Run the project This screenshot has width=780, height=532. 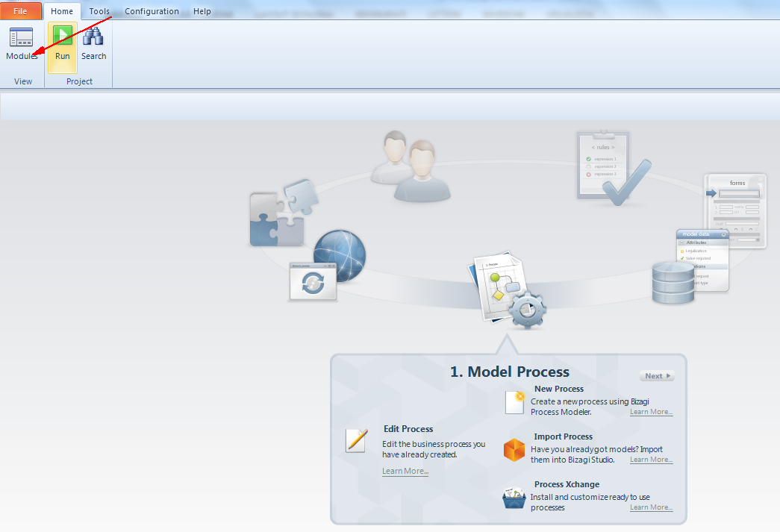[x=63, y=47]
